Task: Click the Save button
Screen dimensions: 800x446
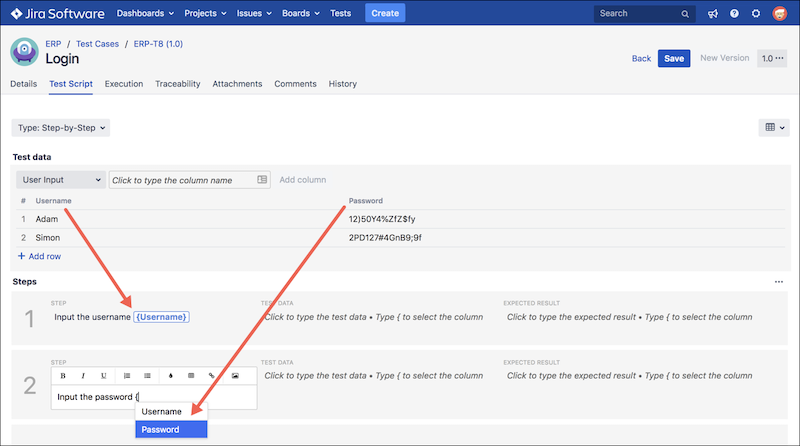Action: 674,58
